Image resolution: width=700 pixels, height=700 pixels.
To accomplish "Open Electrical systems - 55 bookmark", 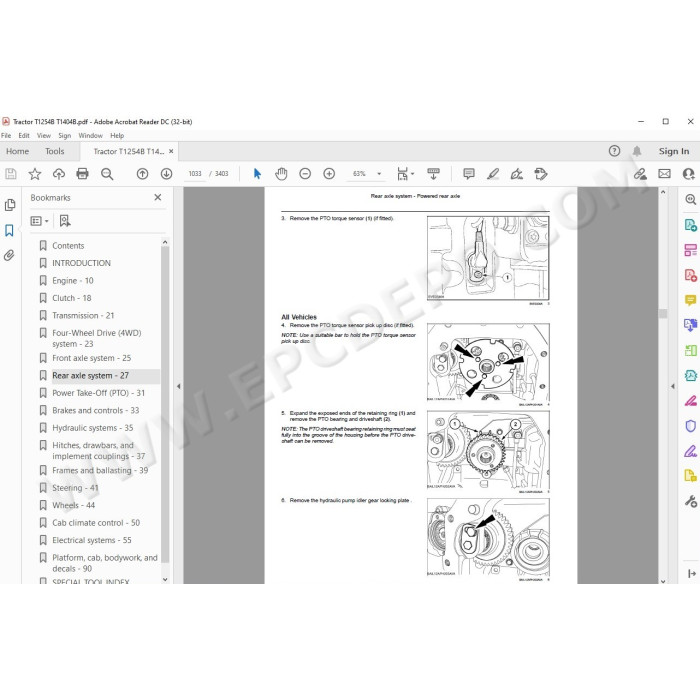I will tap(92, 540).
